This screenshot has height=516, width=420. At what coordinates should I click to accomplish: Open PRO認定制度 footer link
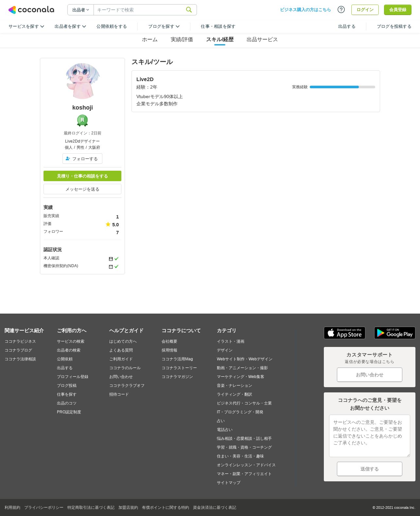(x=69, y=412)
